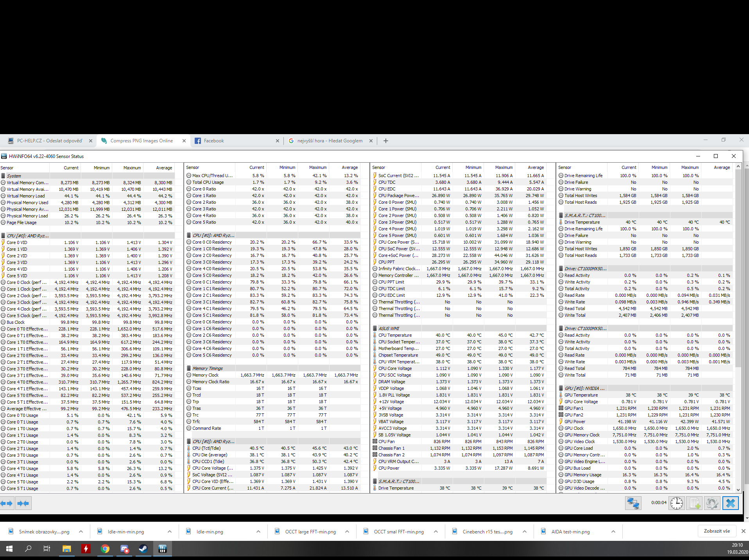Switch to the Facebook browser tab
This screenshot has width=749, height=560.
coord(214,141)
